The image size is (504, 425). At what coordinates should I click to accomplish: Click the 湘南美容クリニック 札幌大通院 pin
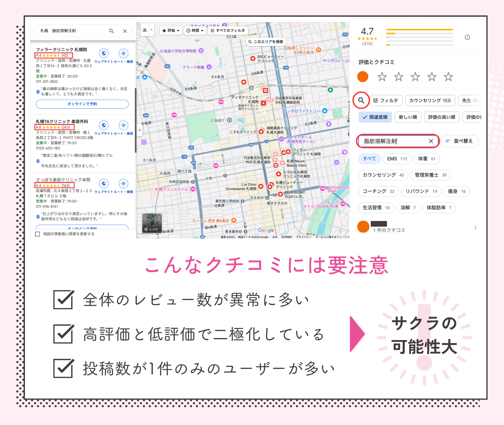(261, 132)
